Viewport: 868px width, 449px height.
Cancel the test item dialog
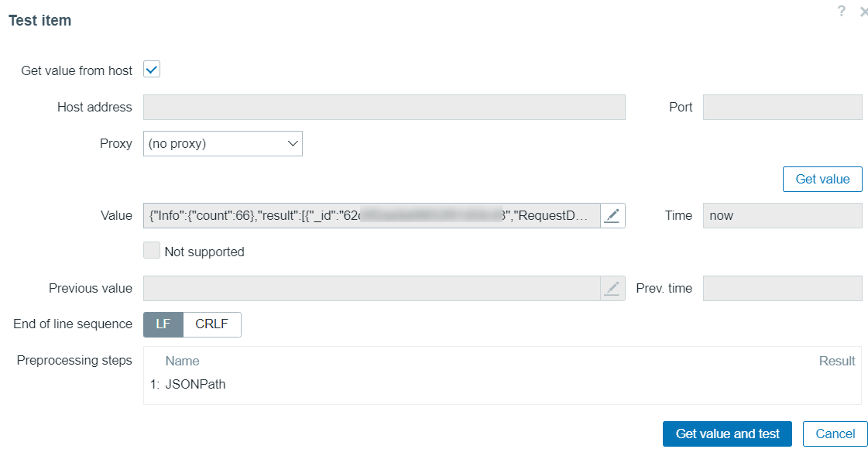tap(835, 434)
